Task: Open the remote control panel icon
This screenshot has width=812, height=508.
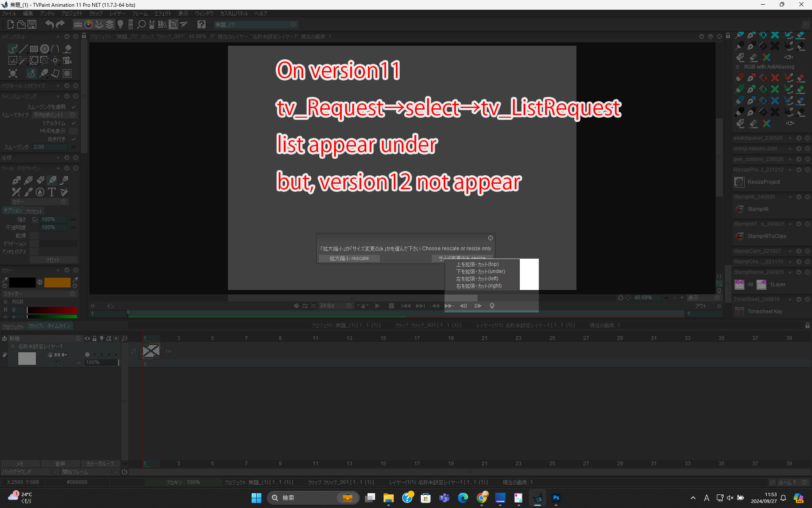Action: 131,25
